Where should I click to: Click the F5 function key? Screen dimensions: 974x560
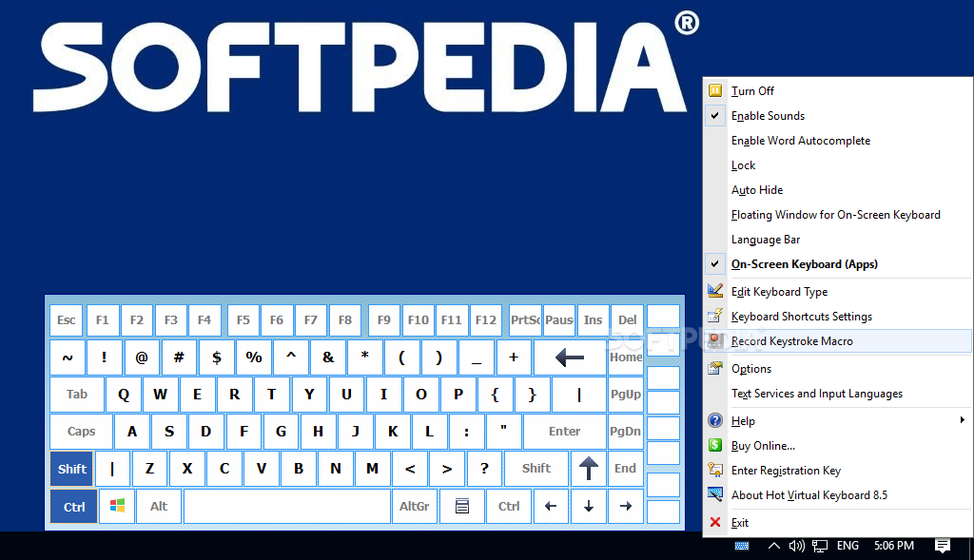point(243,319)
